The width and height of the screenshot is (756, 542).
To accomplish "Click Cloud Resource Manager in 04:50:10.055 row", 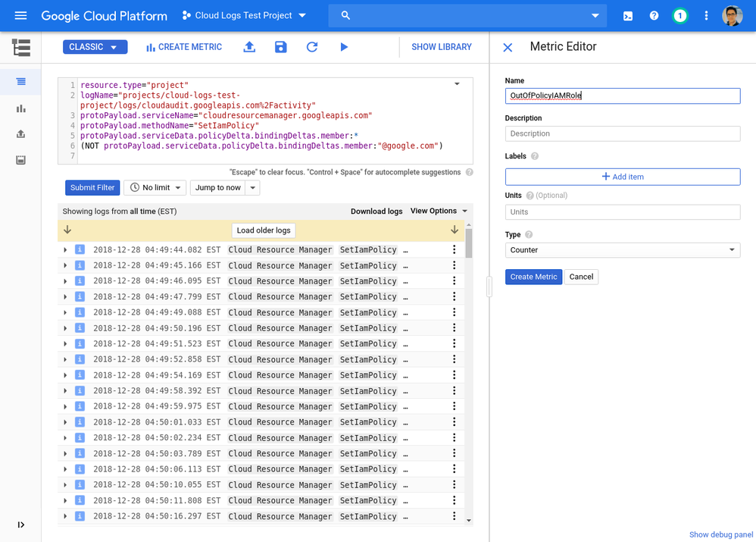I will click(x=280, y=484).
